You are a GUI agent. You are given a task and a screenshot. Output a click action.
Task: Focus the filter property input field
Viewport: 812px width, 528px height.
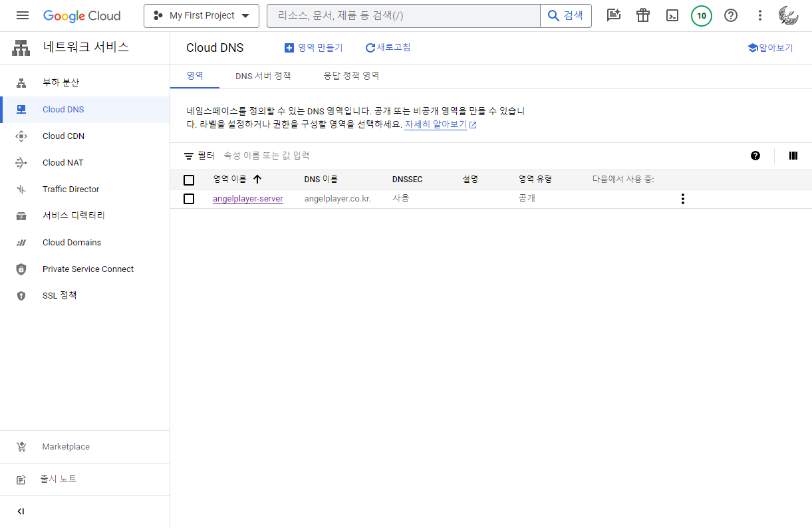[479, 156]
